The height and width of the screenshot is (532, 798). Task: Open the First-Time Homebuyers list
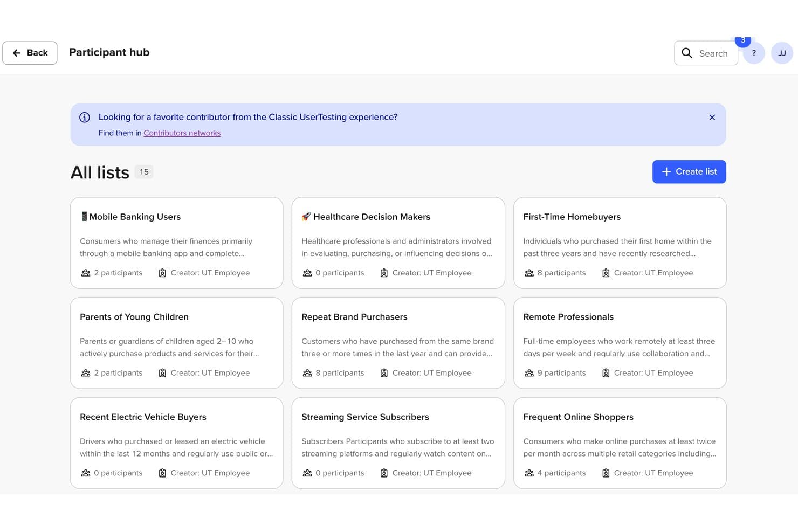point(620,243)
